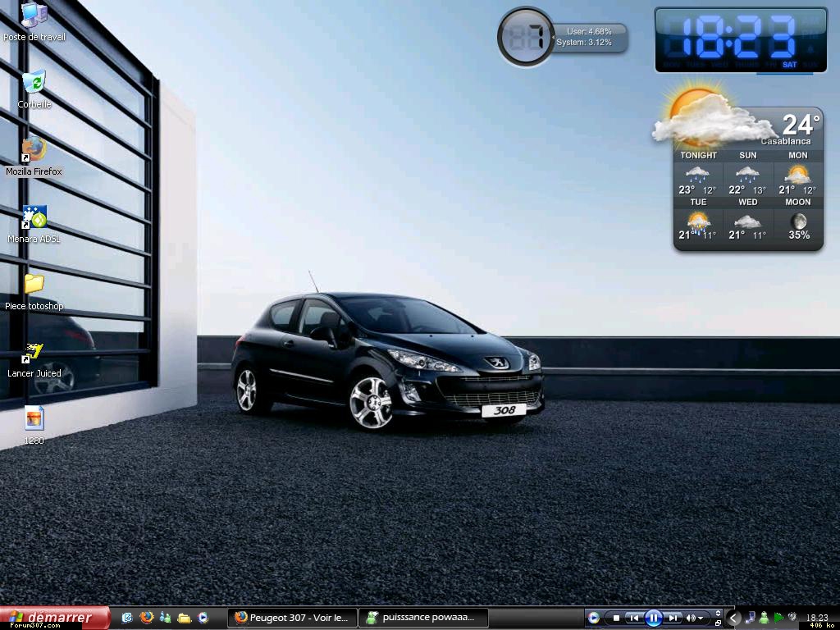Mute the media player speaker icon
The image size is (840, 630).
click(691, 619)
